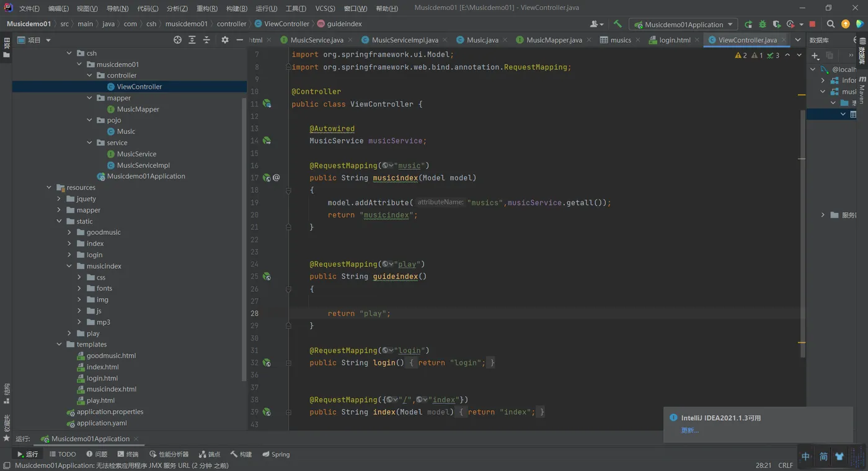The width and height of the screenshot is (868, 471).
Task: Click the Maven side panel tab
Action: pos(862,90)
